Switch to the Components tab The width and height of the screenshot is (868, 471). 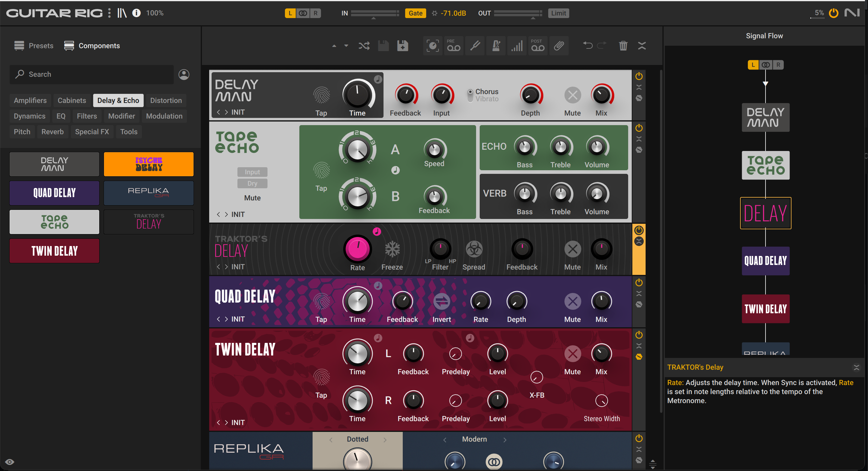[92, 45]
